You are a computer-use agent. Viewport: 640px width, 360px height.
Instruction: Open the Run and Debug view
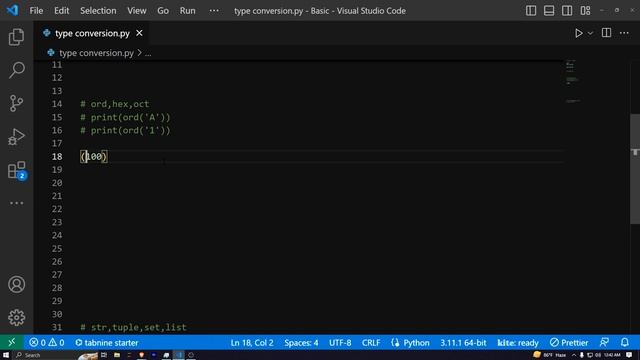click(16, 137)
